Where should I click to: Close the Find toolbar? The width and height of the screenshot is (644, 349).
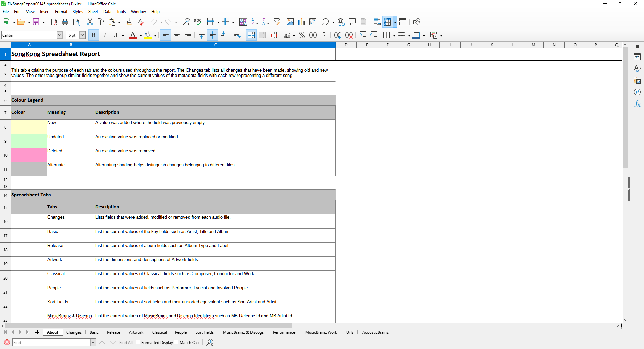(x=7, y=342)
